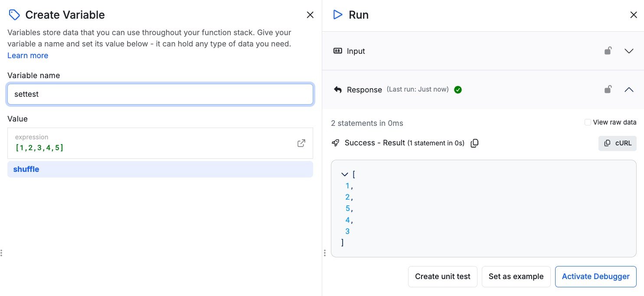Click the Activate Debugger button

[x=596, y=276]
